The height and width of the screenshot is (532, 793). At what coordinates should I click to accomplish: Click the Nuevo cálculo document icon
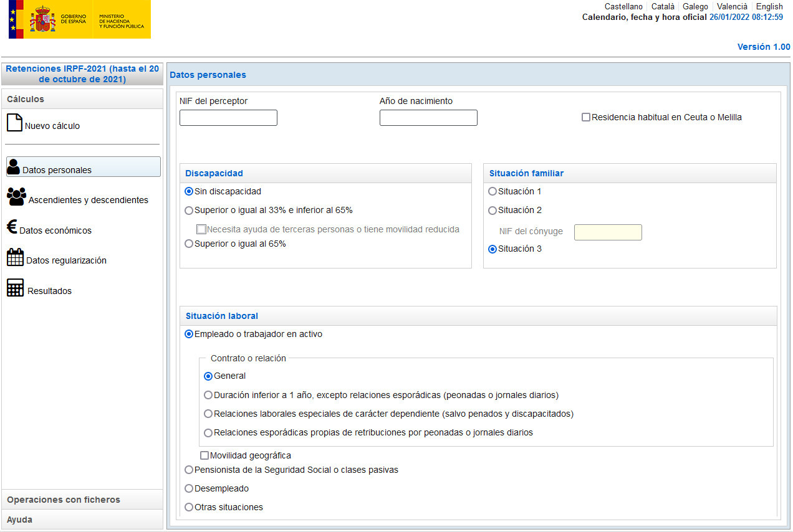[x=14, y=123]
